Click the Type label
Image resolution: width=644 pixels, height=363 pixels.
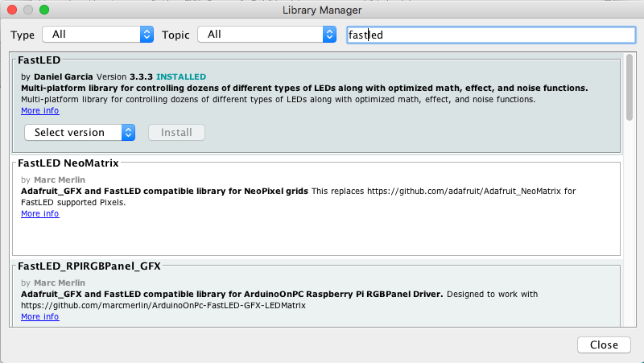tap(23, 35)
